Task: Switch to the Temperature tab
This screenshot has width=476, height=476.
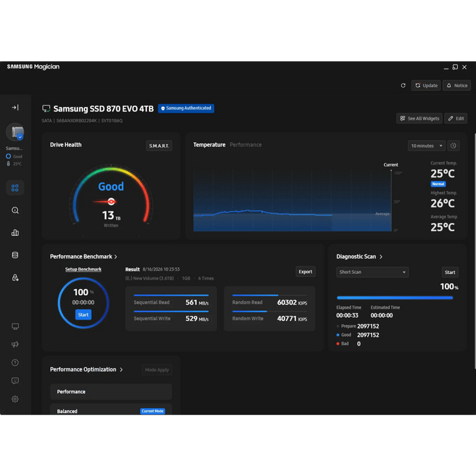Action: pos(209,145)
